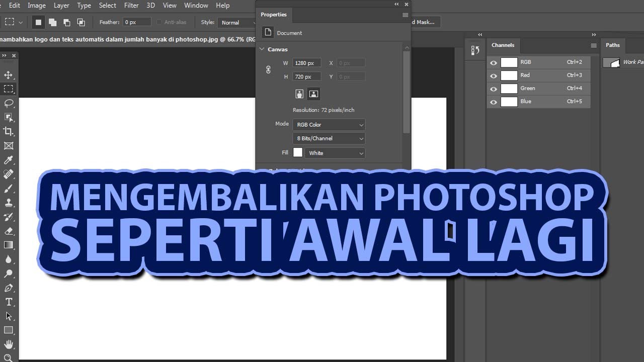Toggle the Anti-alias checkbox
The width and height of the screenshot is (644, 362).
(159, 22)
